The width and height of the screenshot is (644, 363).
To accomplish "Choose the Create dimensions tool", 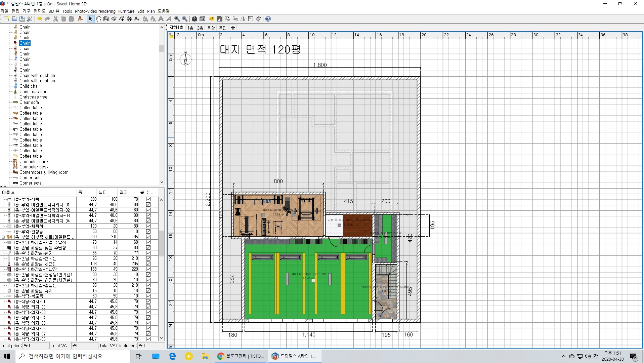I will [x=129, y=19].
